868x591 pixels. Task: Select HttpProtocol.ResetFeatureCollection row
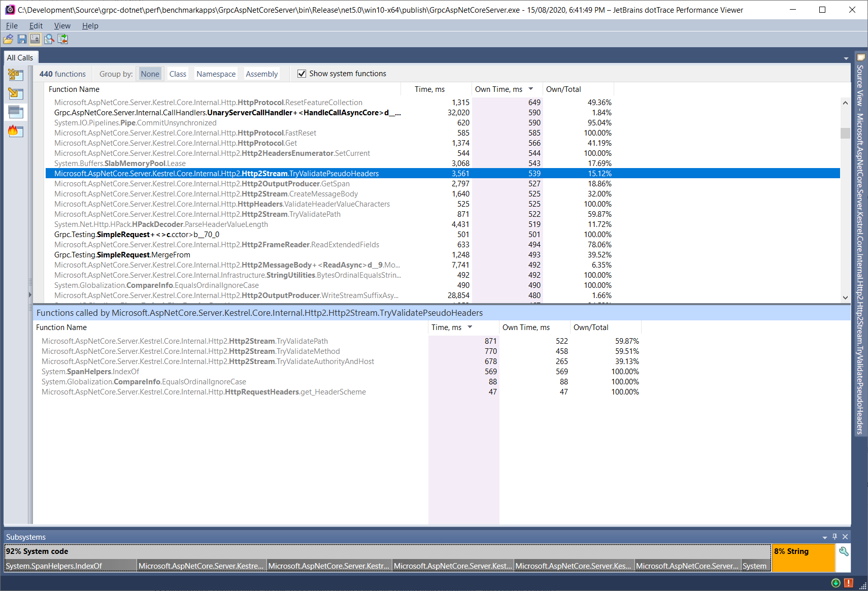[x=443, y=103]
